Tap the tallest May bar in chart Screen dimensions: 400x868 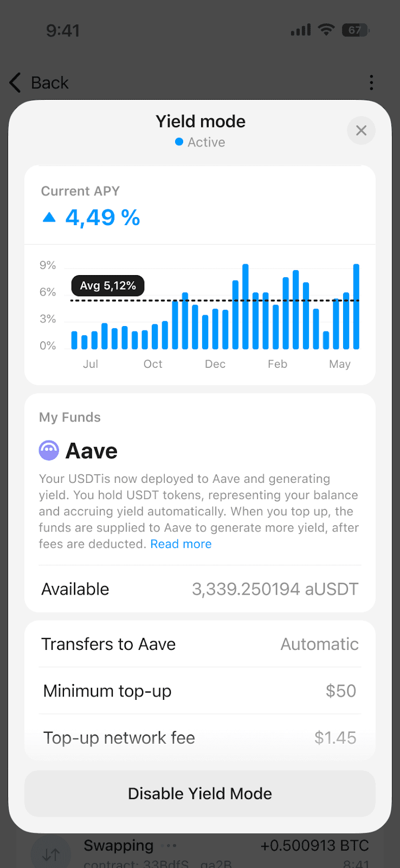356,307
